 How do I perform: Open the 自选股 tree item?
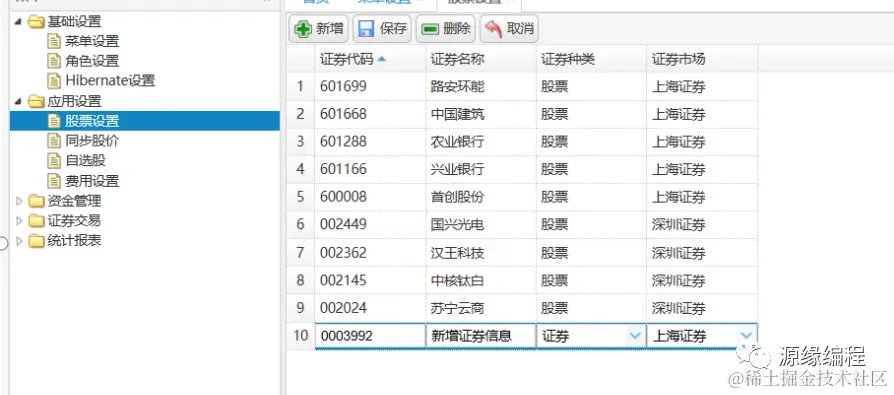[x=85, y=161]
